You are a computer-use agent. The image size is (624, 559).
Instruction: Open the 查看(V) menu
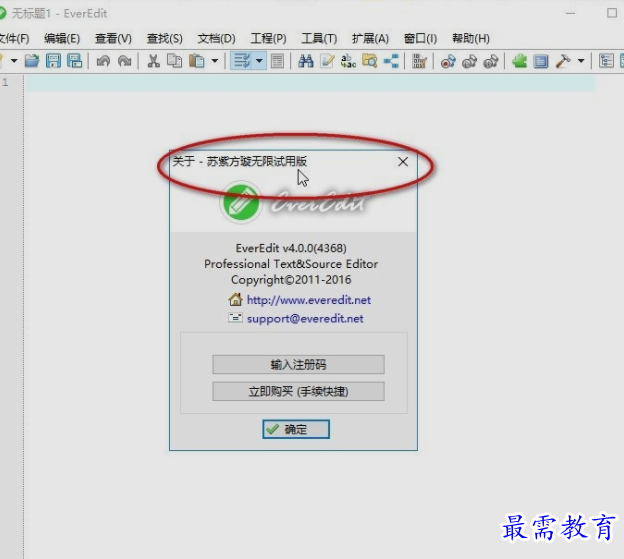113,39
